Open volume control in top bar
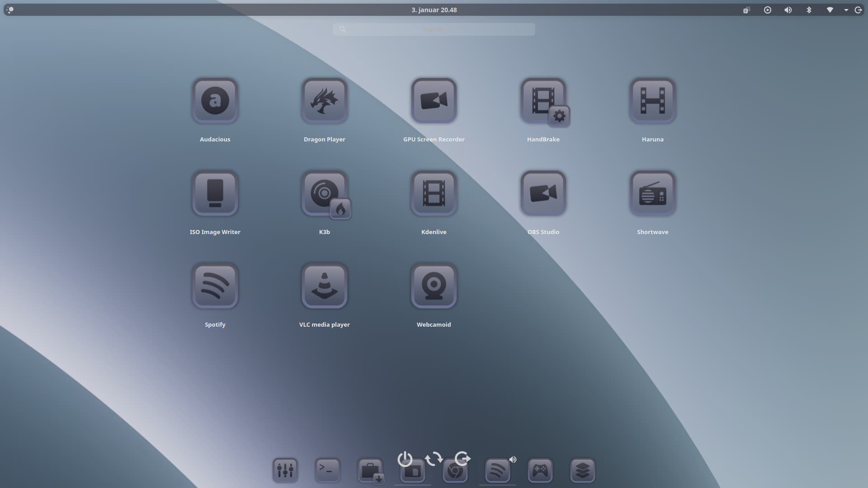This screenshot has width=868, height=488. [x=788, y=10]
